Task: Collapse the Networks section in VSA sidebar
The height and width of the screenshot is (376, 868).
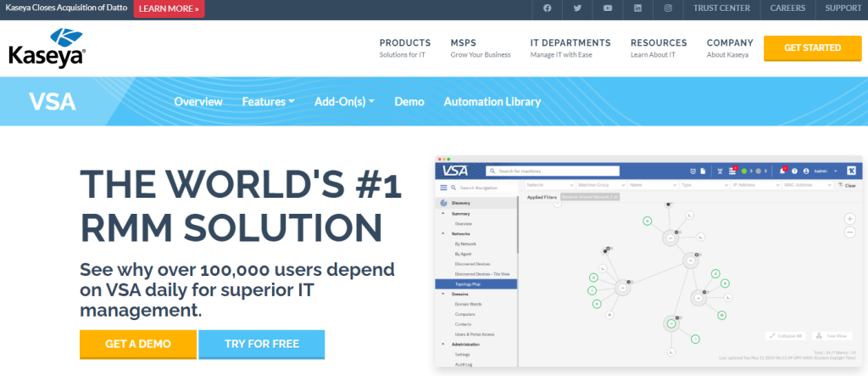Action: (x=442, y=233)
